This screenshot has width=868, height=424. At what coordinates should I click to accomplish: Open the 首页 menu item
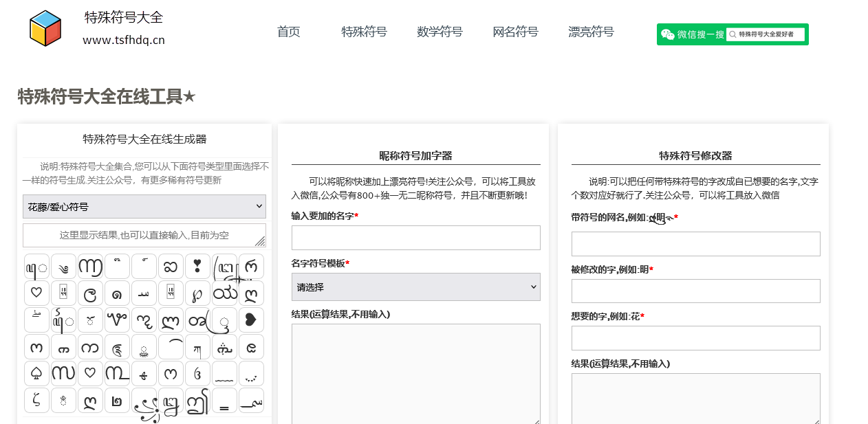[x=288, y=32]
